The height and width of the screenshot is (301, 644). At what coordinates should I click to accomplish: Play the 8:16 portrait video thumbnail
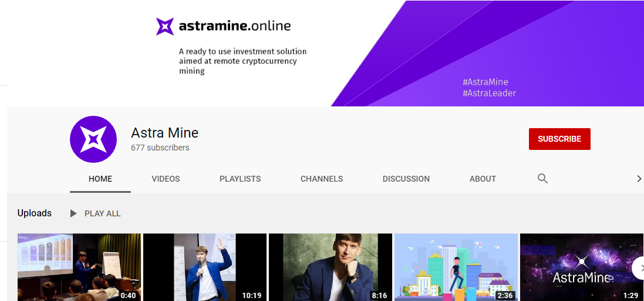pos(331,267)
